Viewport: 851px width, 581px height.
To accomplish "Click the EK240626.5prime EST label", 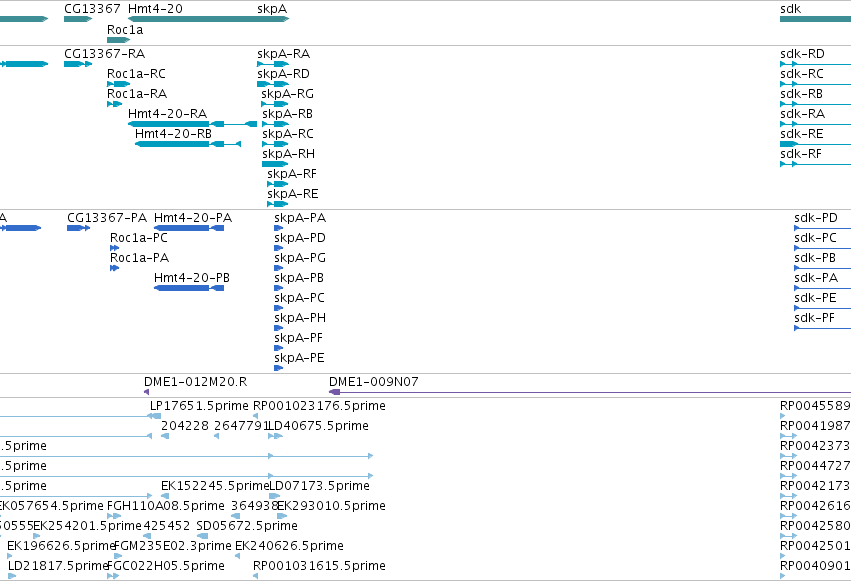I will tap(289, 546).
